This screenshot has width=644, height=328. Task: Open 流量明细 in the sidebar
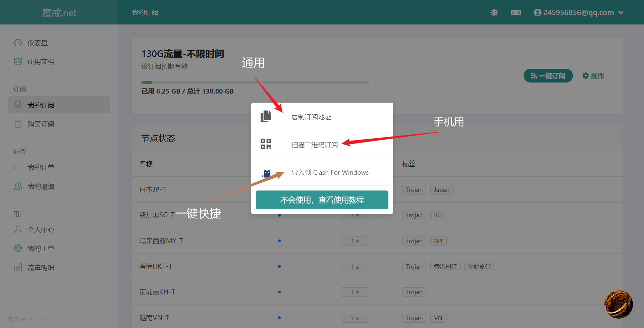click(x=59, y=267)
